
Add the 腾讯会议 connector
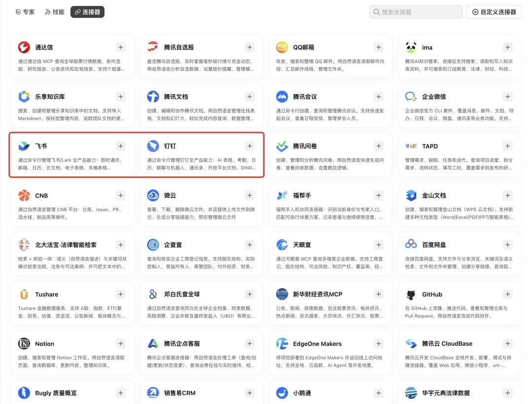[x=379, y=97]
